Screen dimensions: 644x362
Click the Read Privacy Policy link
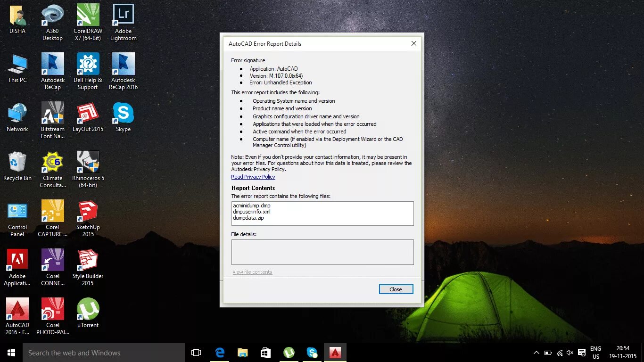(253, 177)
